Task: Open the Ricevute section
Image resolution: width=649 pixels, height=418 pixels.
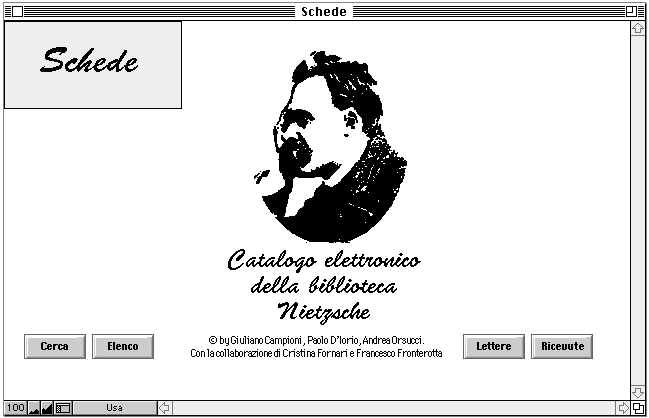Action: pos(562,346)
